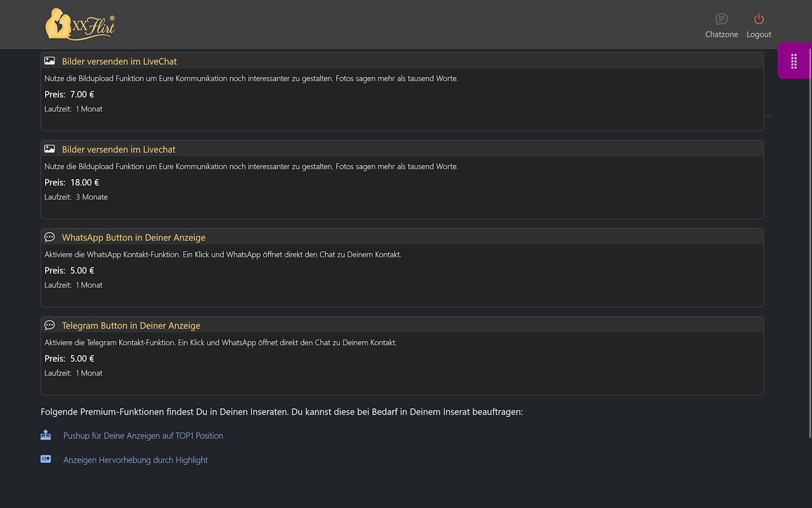
Task: Click the image icon of the 18.00 € Livechat package
Action: [x=50, y=149]
